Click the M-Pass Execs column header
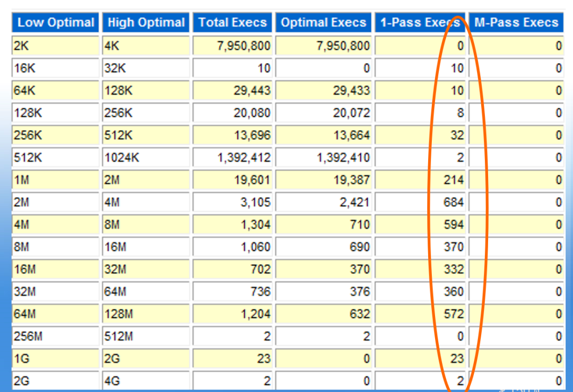Viewport: 573px width, 392px height. [516, 23]
